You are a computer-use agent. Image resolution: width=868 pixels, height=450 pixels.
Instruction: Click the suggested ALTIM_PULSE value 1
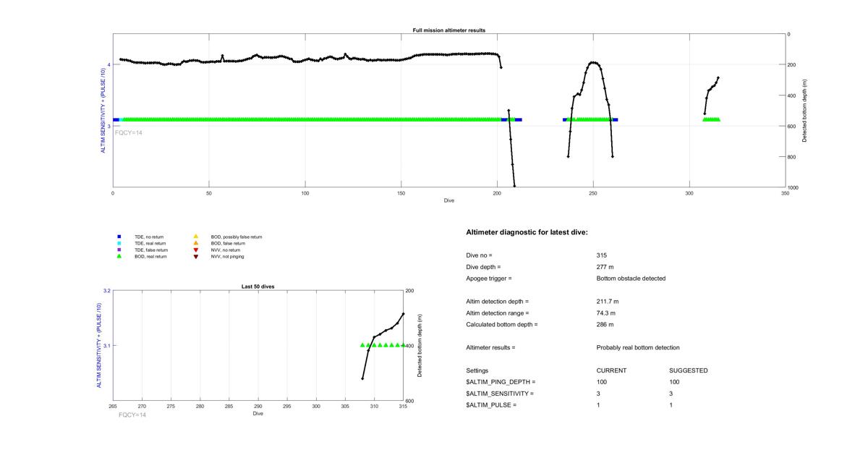(671, 405)
